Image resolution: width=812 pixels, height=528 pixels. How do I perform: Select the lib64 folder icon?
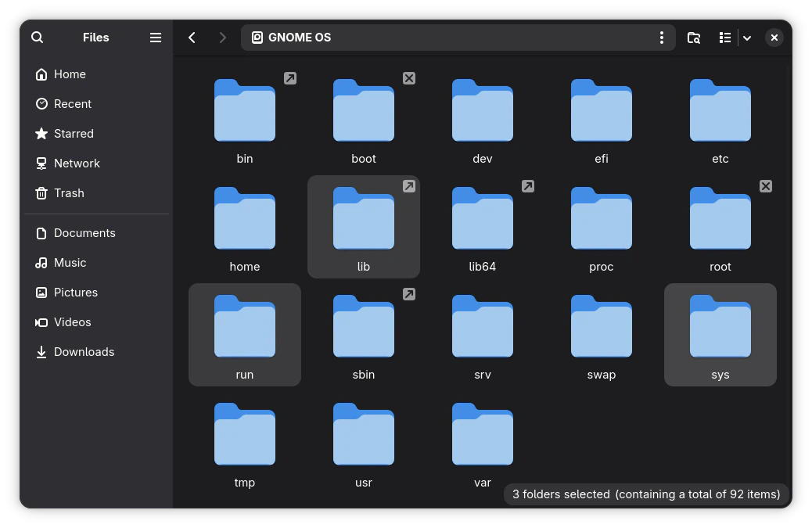(x=483, y=218)
